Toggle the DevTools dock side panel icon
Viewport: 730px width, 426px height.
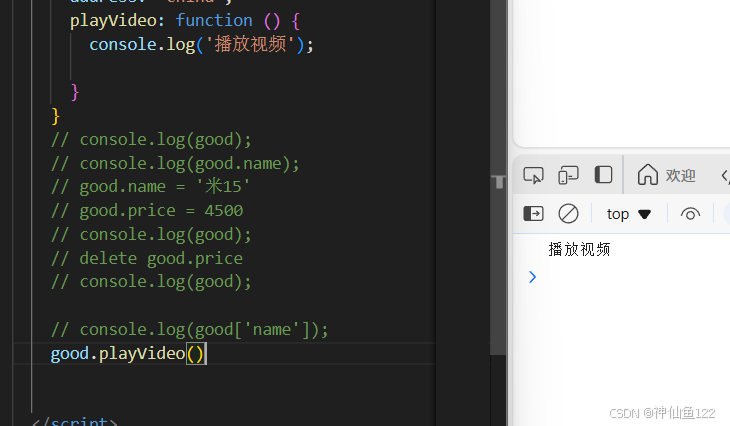[x=603, y=175]
